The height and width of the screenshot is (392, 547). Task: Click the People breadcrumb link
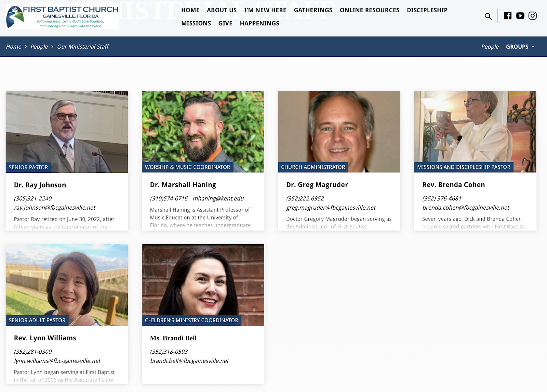click(39, 47)
